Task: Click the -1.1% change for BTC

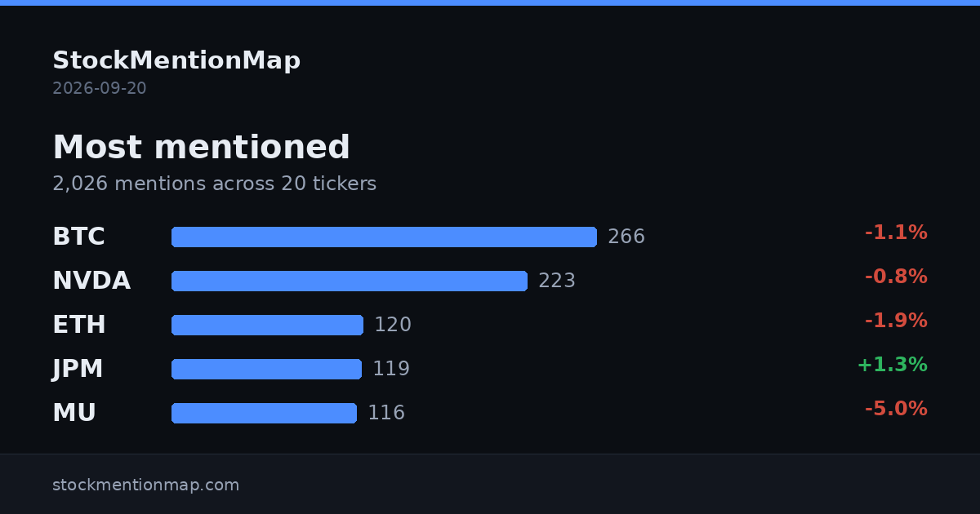Action: 896,233
